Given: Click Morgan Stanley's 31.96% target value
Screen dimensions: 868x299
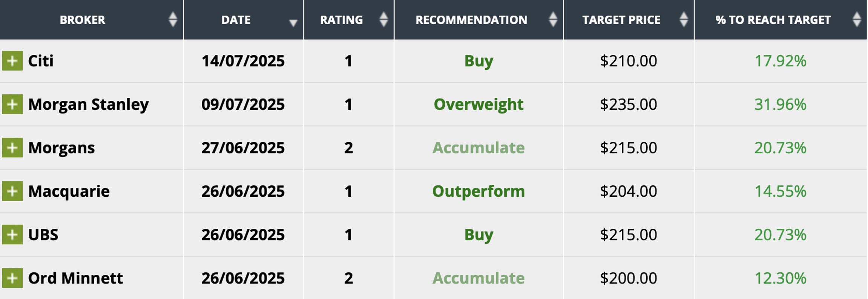Looking at the screenshot, I should [780, 105].
